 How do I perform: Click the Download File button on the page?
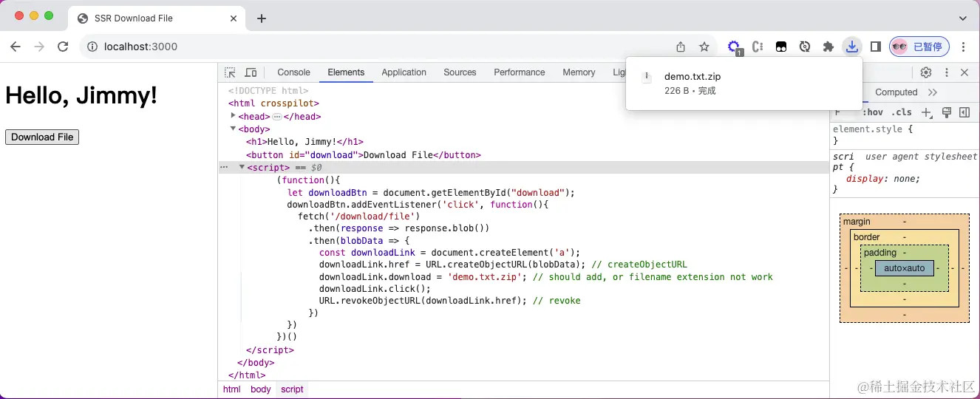[x=42, y=137]
